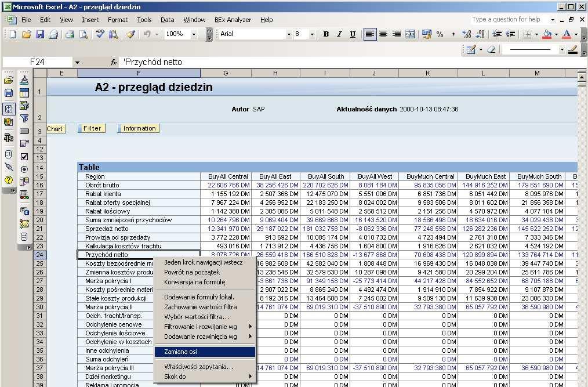The width and height of the screenshot is (588, 387).
Task: Click the Chart button
Action: (56, 129)
